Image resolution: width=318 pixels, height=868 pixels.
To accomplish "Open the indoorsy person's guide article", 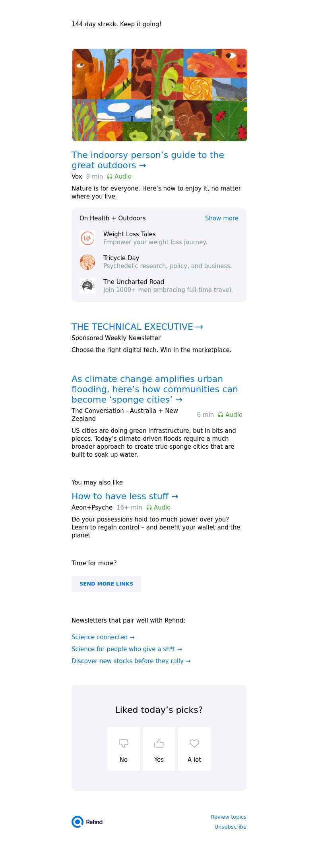I will click(x=148, y=160).
